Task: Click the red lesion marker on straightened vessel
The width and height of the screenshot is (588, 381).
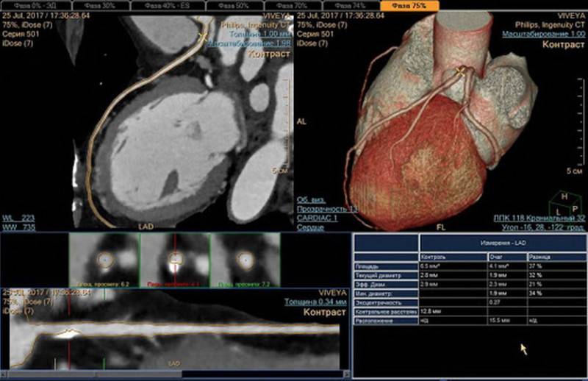Action: pyautogui.click(x=68, y=332)
